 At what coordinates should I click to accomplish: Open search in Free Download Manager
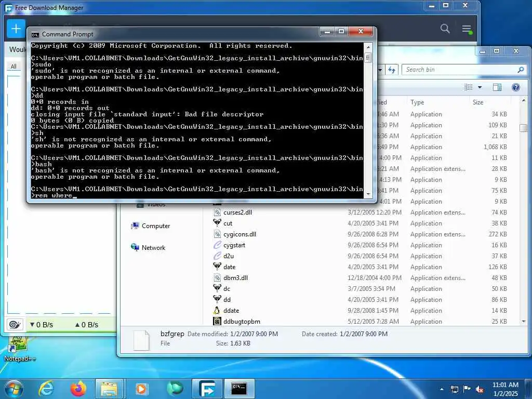coord(445,29)
